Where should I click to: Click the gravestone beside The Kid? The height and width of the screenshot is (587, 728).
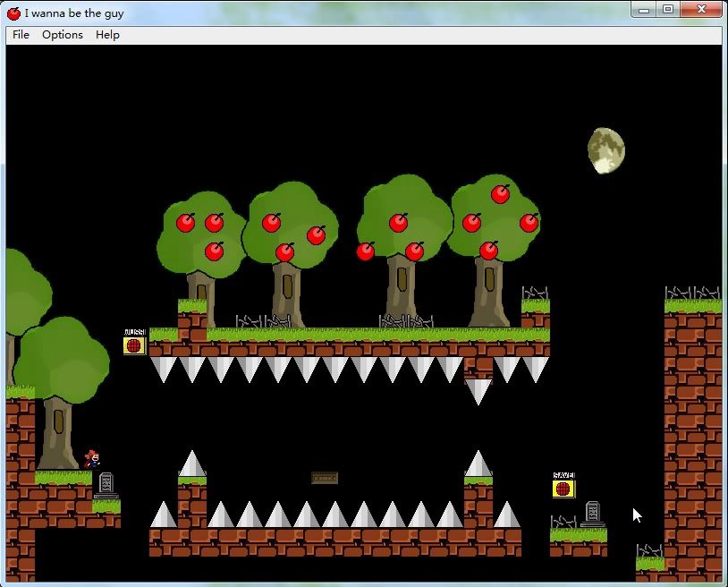tap(106, 486)
